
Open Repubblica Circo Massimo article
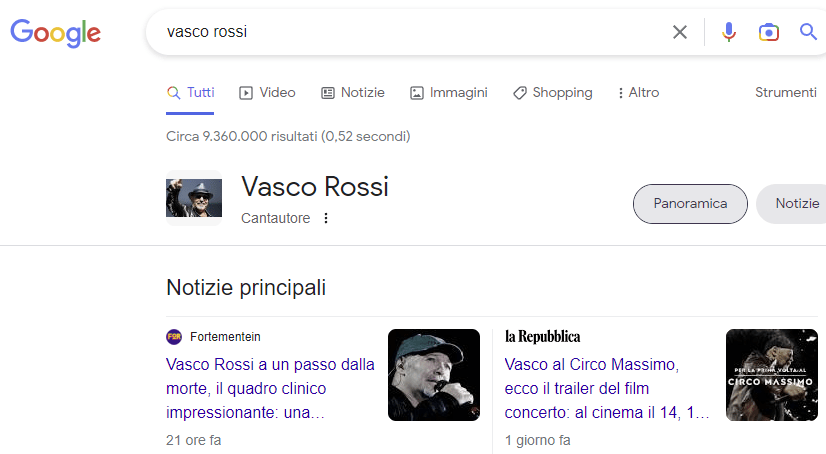pos(607,388)
